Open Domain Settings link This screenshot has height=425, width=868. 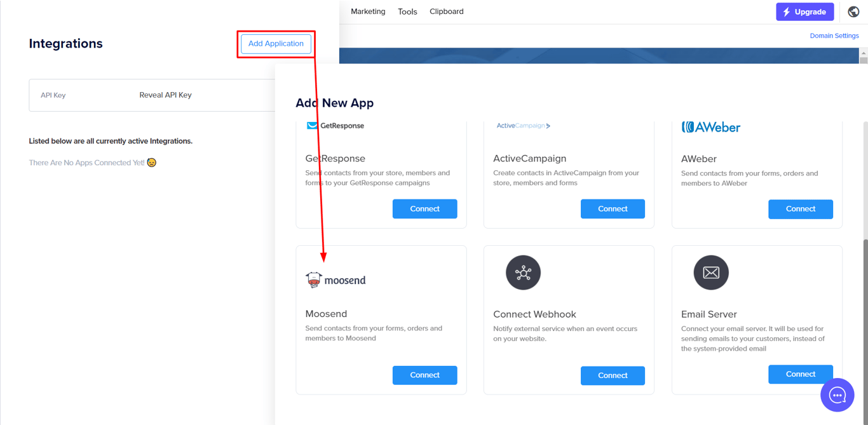pyautogui.click(x=834, y=36)
